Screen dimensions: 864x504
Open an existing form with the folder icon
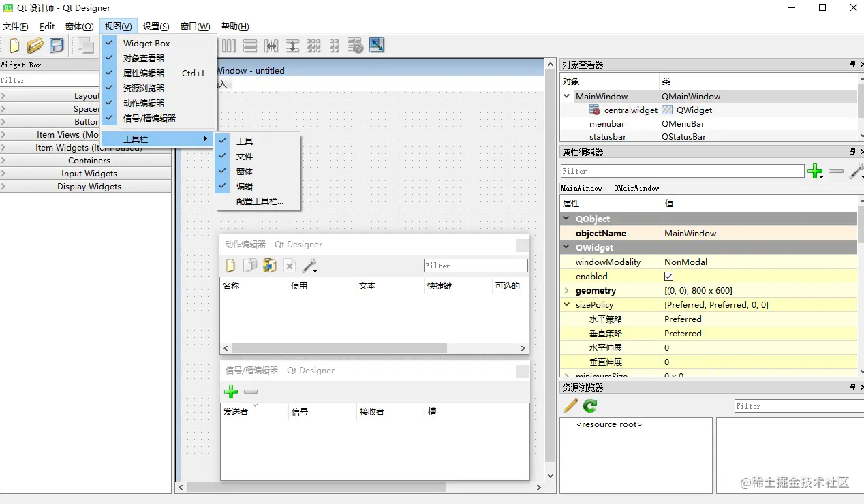(x=35, y=46)
